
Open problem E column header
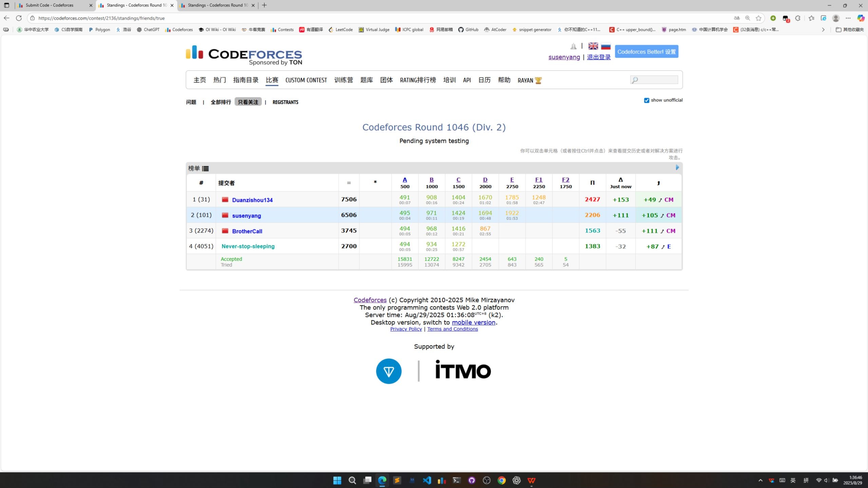512,180
